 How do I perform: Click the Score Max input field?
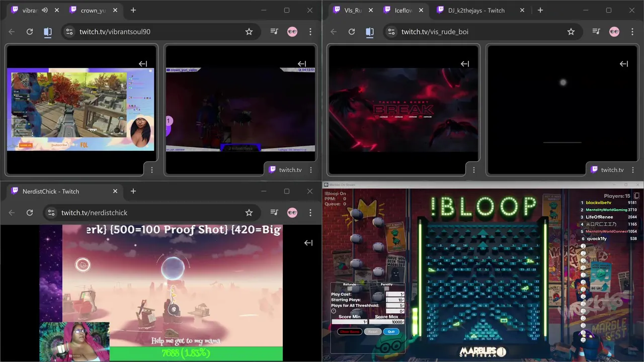(387, 322)
